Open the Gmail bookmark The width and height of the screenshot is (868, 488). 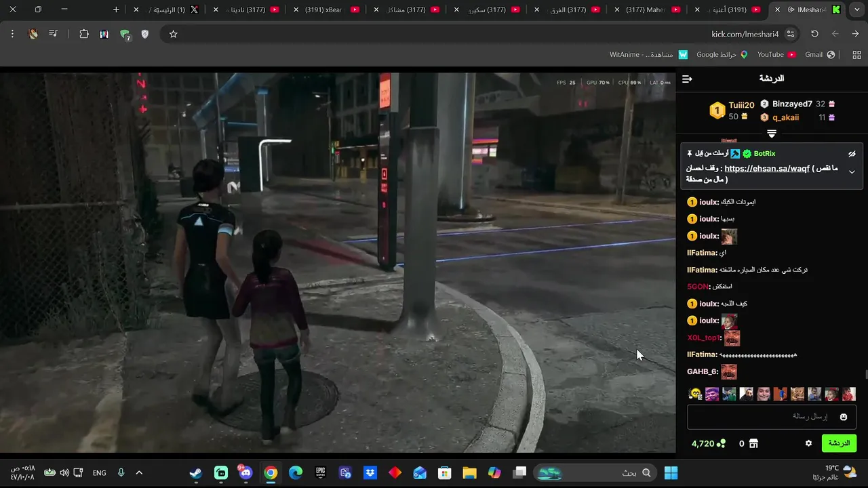pos(820,54)
